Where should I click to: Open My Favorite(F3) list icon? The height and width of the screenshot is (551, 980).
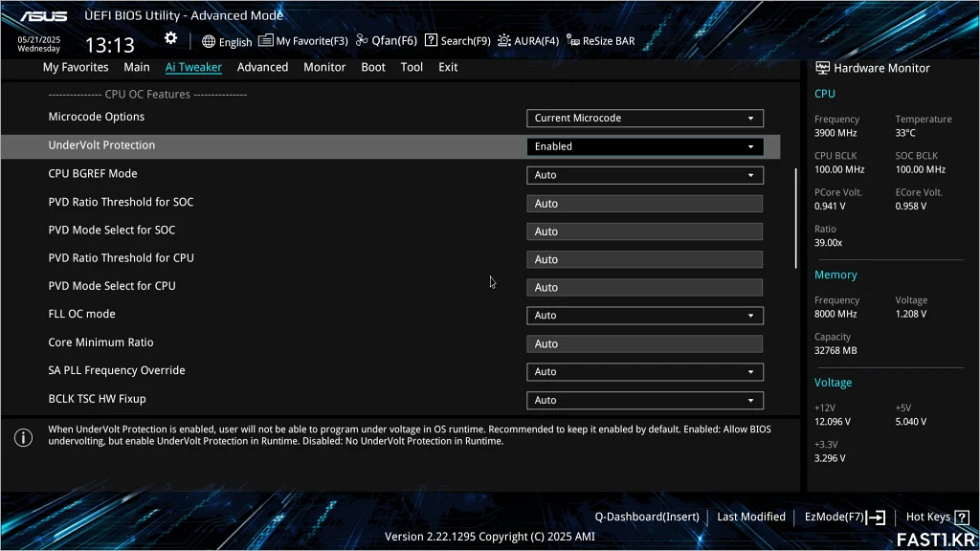[x=266, y=40]
